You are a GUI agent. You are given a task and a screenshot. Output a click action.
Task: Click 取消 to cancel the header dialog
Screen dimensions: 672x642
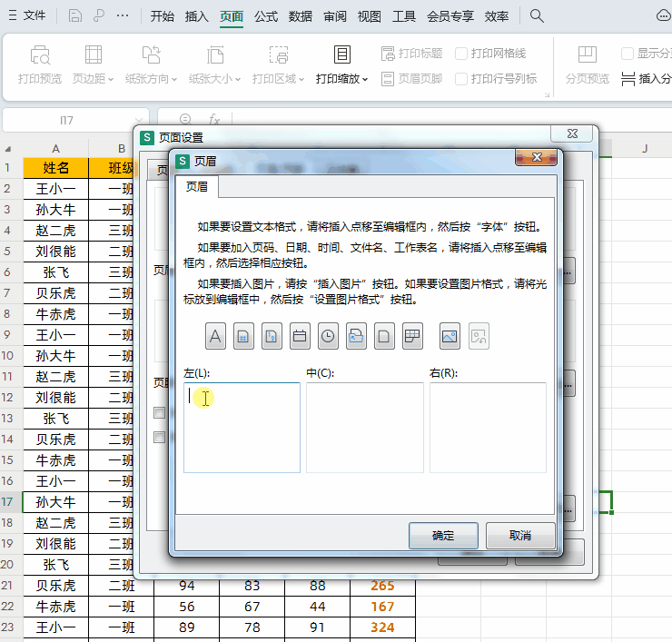(520, 535)
